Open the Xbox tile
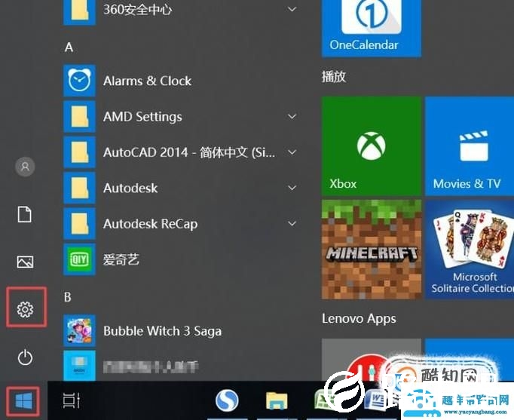This screenshot has height=420, width=514. [x=372, y=146]
